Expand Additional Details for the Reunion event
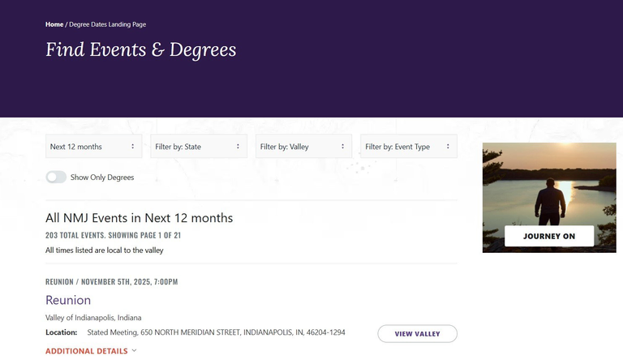Screen dimensions: 623x364 tap(91, 351)
